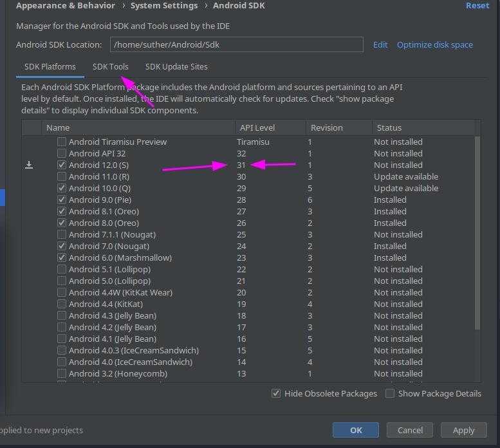
Task: Sort by the API Level column header
Action: 270,127
